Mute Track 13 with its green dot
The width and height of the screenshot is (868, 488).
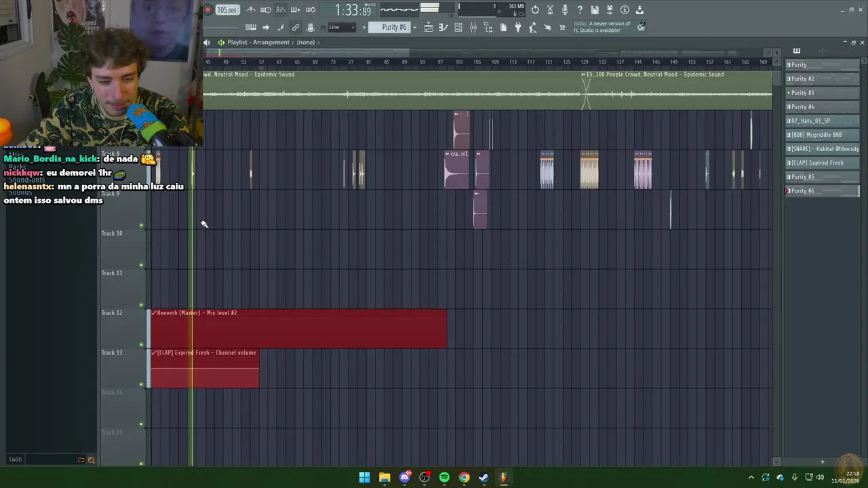click(142, 384)
